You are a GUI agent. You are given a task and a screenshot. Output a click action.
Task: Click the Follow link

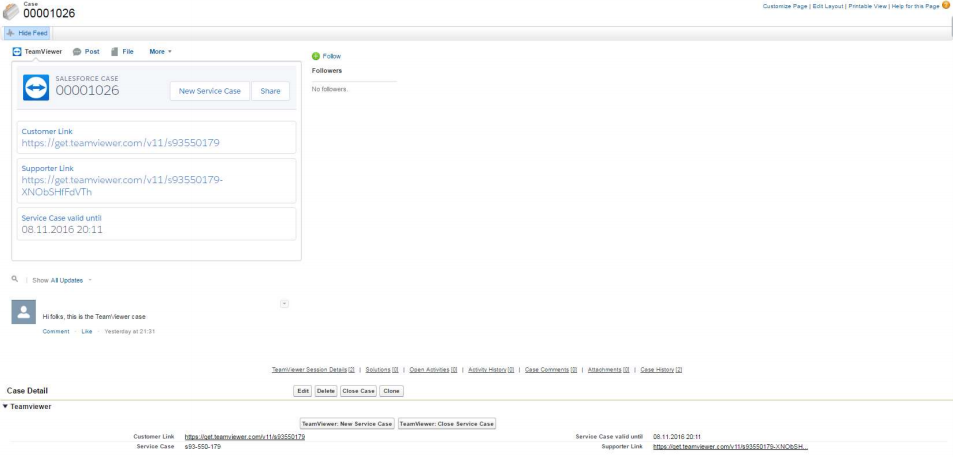click(332, 56)
